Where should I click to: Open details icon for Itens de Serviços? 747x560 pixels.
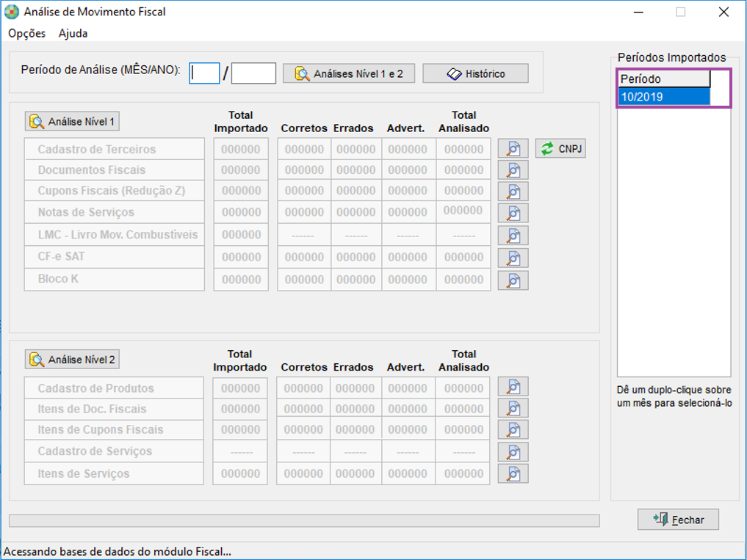click(x=513, y=473)
